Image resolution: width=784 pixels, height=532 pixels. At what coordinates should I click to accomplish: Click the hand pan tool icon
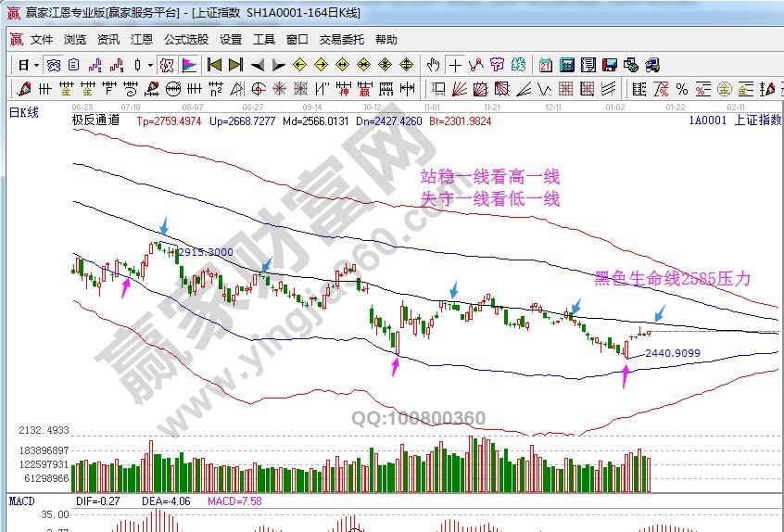433,65
